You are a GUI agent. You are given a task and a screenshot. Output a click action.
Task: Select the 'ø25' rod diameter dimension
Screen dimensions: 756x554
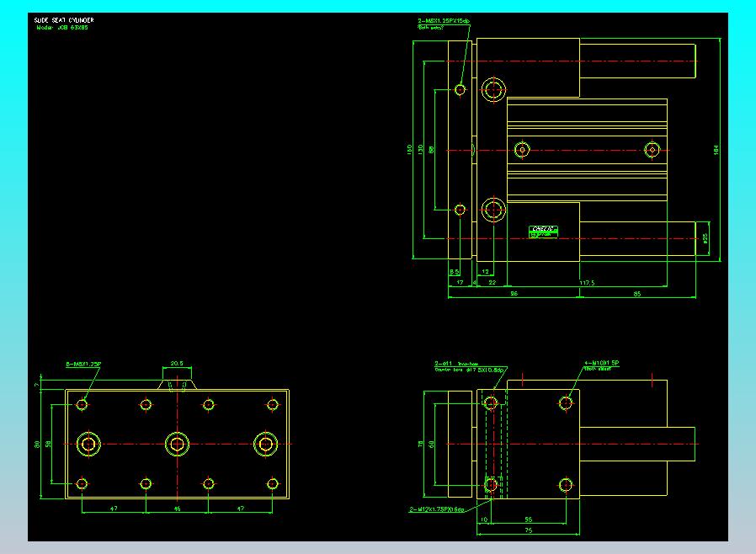[x=705, y=238]
